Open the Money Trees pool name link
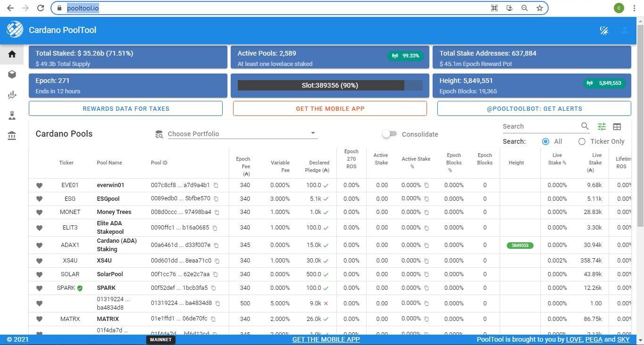 (114, 212)
